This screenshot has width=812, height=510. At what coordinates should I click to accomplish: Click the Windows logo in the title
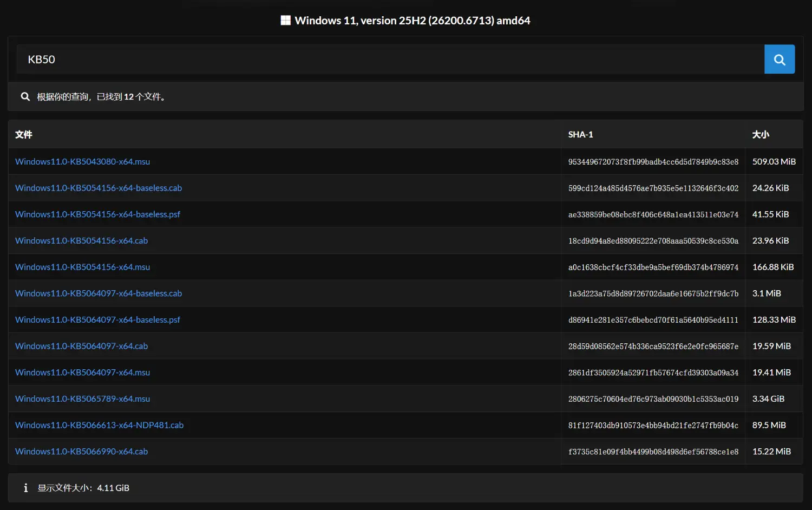tap(285, 21)
